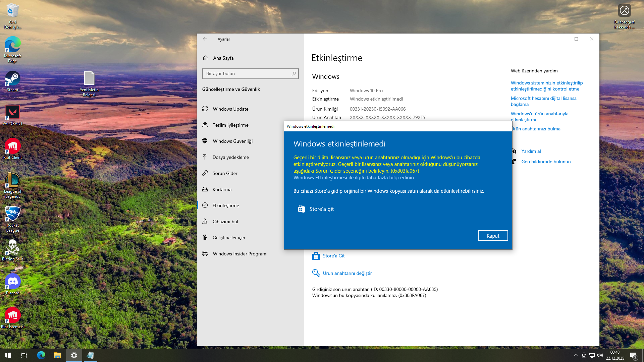Click Ürün anahtarını değiştir link

coord(347,273)
